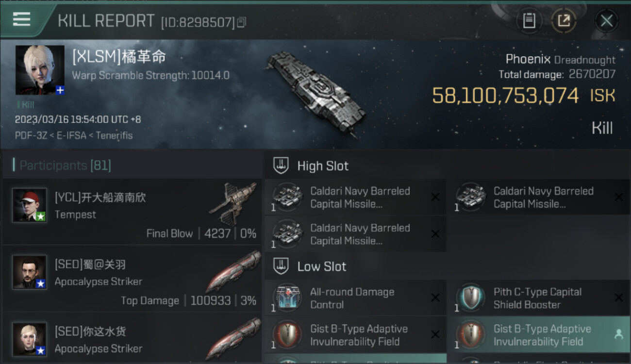Open the Tenerifis region link
Viewport: 631px width, 364px height.
[114, 135]
